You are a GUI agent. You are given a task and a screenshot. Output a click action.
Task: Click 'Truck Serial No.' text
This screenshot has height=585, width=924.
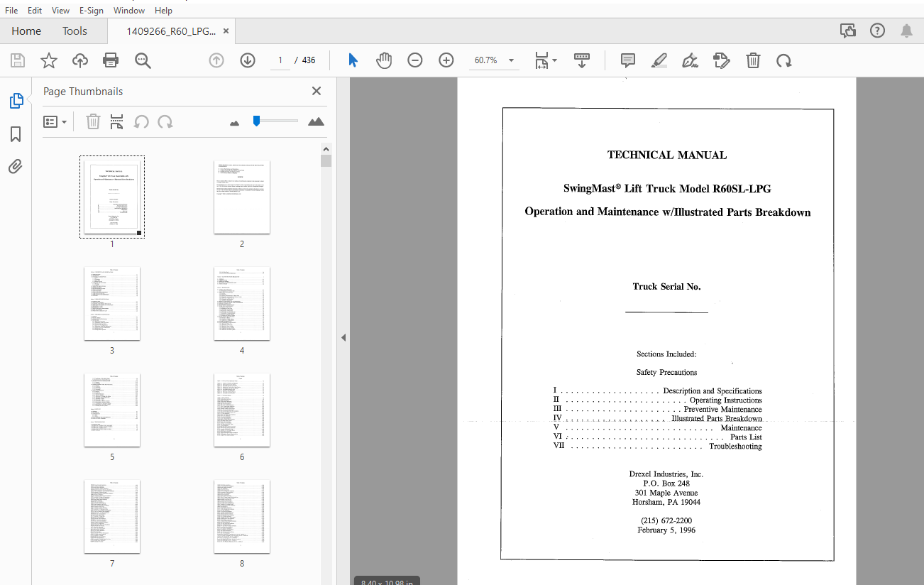pyautogui.click(x=666, y=287)
